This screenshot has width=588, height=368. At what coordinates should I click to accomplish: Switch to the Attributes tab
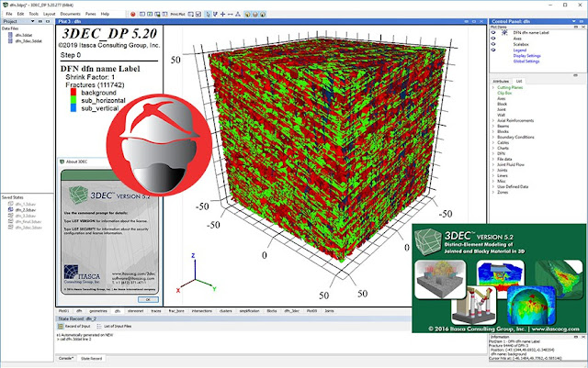[501, 81]
